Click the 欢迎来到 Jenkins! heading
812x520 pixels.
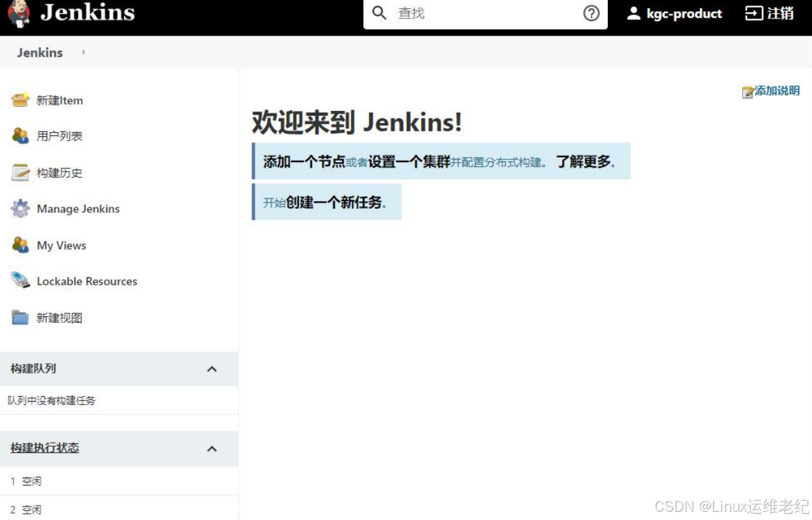(x=357, y=122)
